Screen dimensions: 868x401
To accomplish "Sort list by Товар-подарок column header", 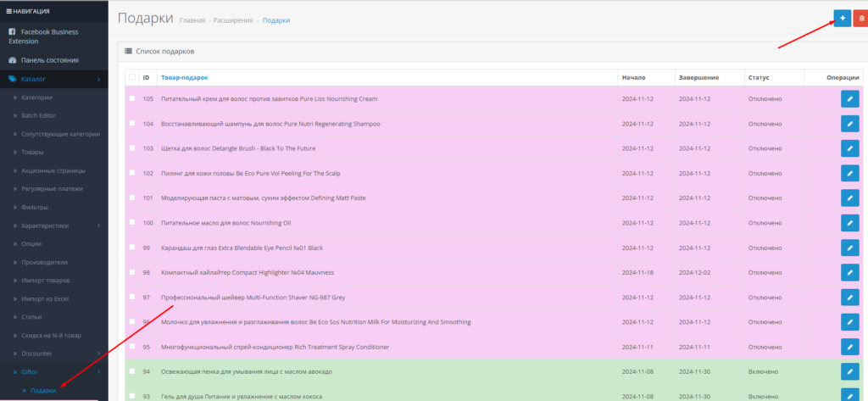I will click(184, 78).
